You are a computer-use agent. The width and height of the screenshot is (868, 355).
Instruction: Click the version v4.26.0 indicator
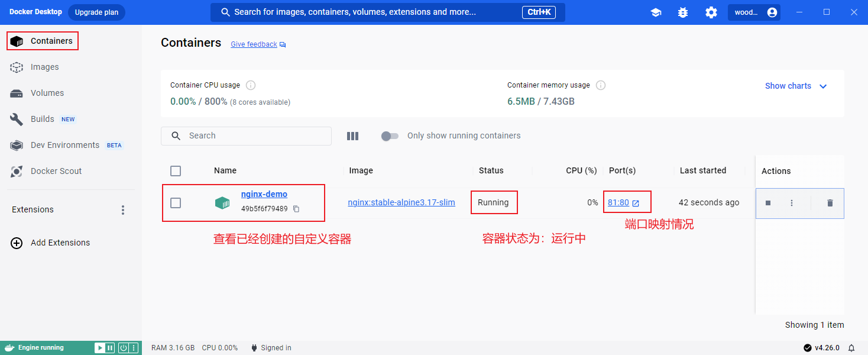click(822, 348)
